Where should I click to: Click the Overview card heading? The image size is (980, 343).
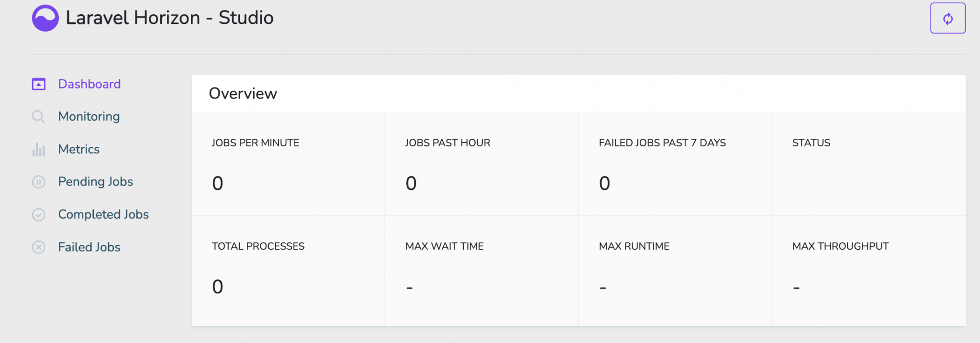tap(243, 94)
